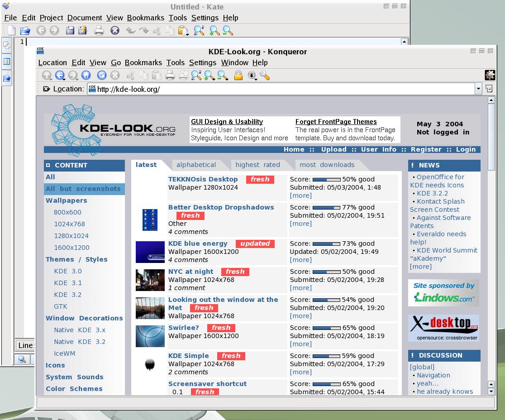The image size is (505, 420).
Task: Open the Filesystem Browser sidebar icon in Kate
Action: [x=7, y=78]
